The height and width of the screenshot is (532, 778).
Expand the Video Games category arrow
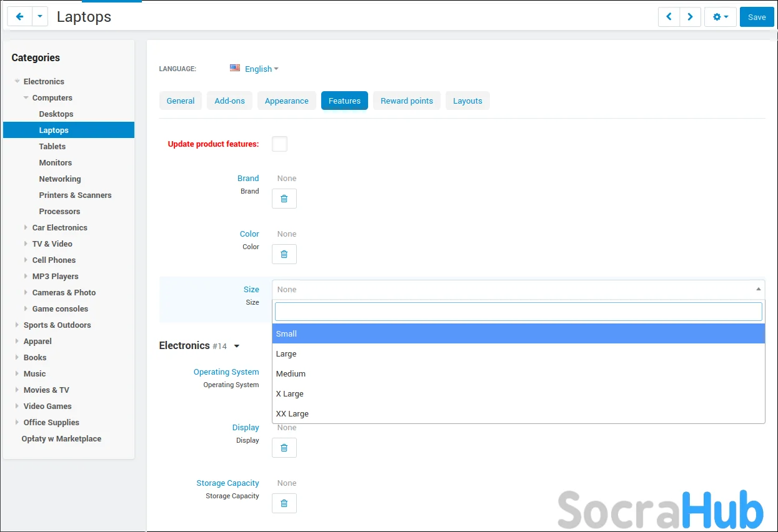pyautogui.click(x=17, y=406)
